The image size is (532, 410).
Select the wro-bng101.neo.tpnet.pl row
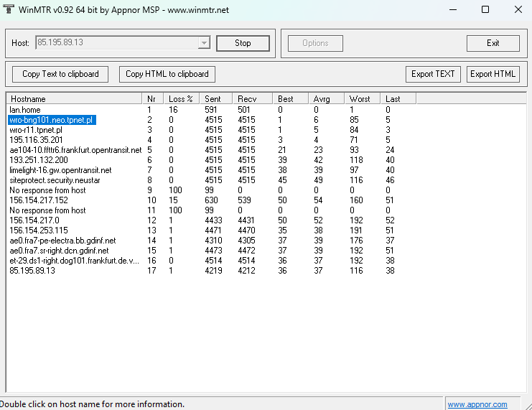pyautogui.click(x=52, y=120)
